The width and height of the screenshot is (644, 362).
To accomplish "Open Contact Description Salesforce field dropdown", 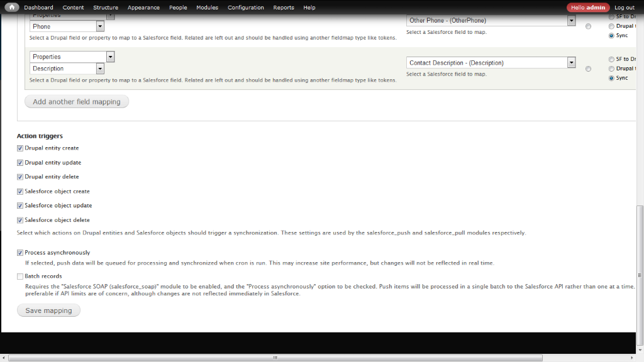I will click(x=491, y=63).
